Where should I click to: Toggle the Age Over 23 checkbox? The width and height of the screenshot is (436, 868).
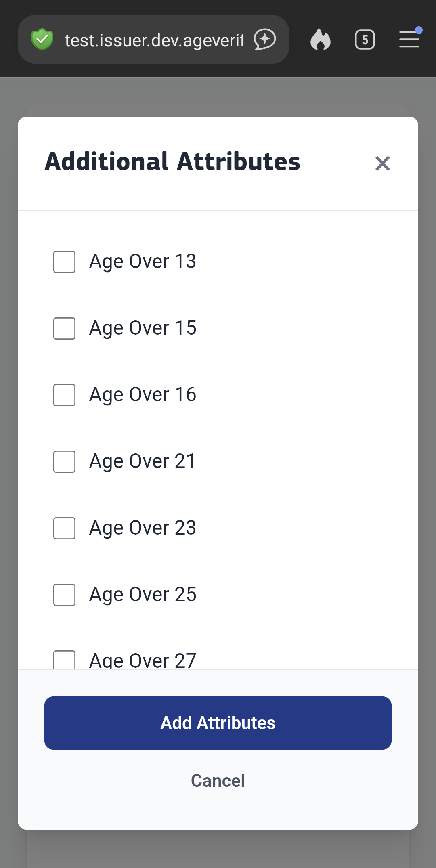[65, 528]
